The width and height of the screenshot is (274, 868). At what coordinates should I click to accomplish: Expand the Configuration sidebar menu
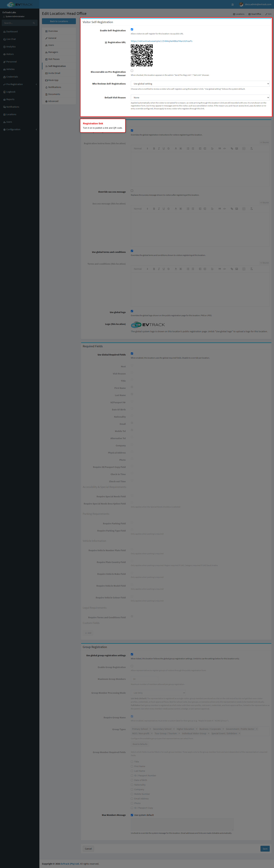click(20, 129)
